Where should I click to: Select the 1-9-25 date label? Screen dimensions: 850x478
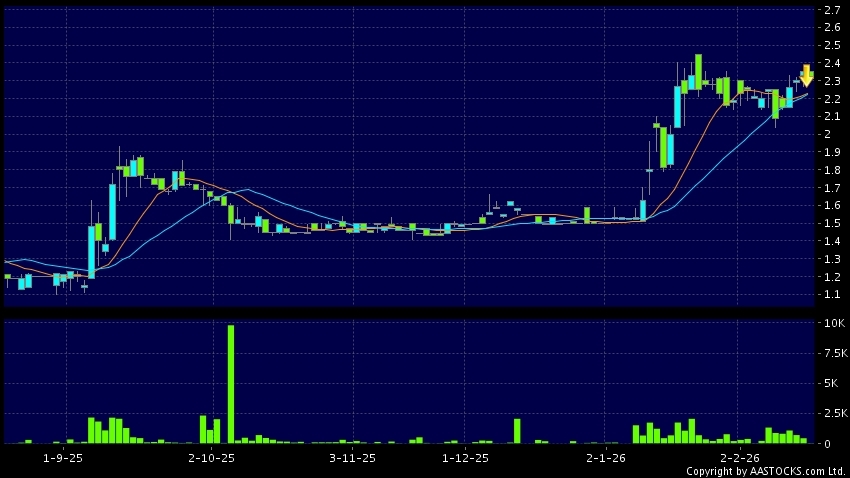tap(65, 458)
